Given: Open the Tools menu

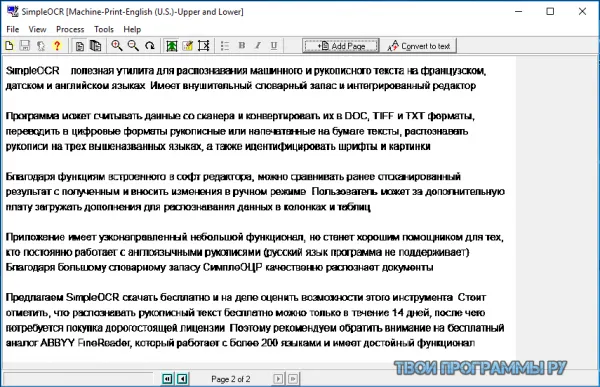Looking at the screenshot, I should [104, 29].
